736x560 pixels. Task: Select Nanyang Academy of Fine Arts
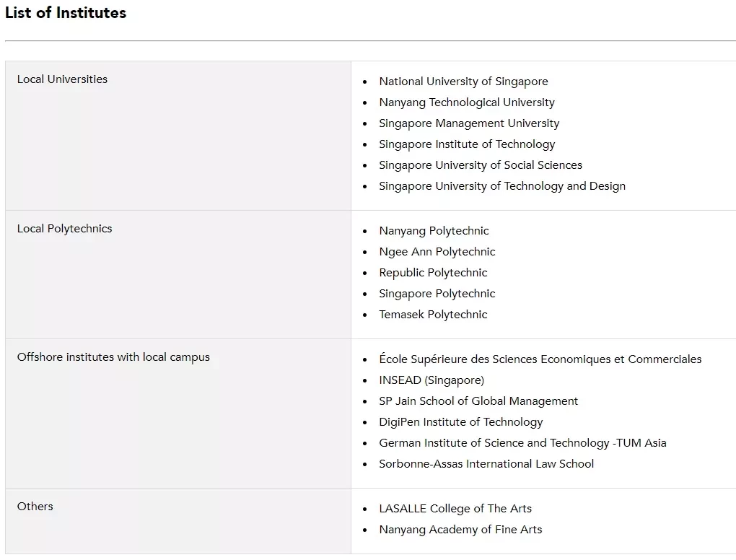[x=460, y=530]
